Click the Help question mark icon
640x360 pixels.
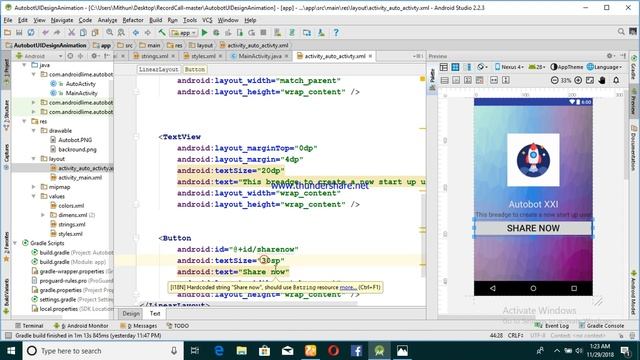[x=336, y=33]
